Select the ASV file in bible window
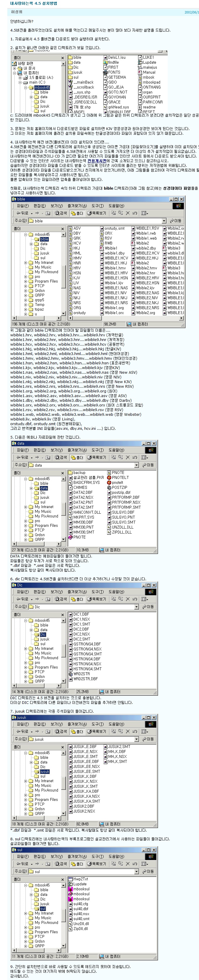 point(75,228)
